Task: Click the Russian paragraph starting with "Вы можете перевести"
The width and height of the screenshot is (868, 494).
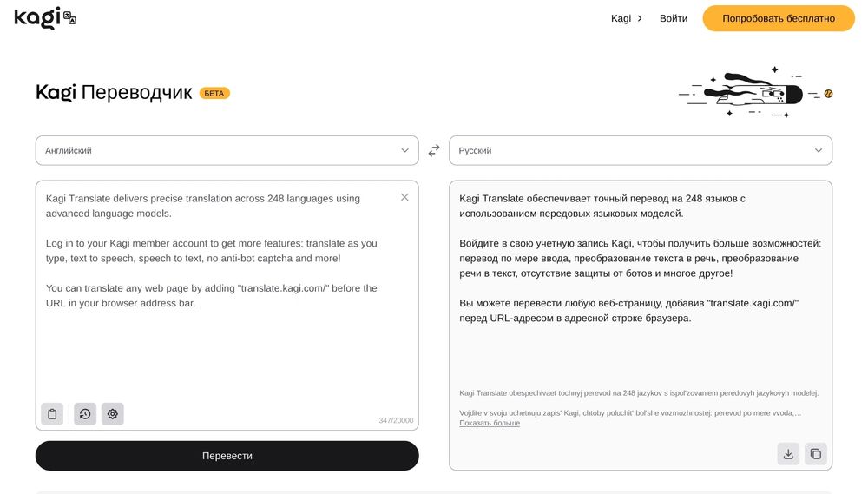Action: point(628,311)
